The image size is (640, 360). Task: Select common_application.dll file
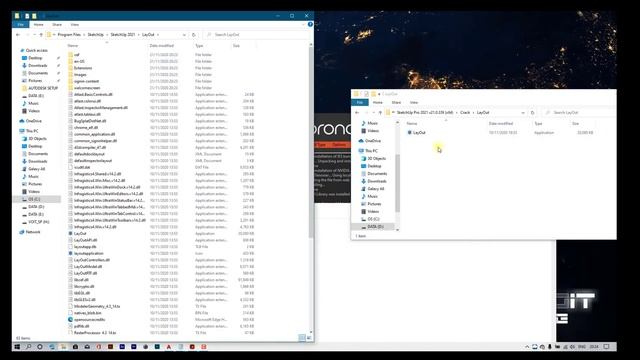click(94, 134)
